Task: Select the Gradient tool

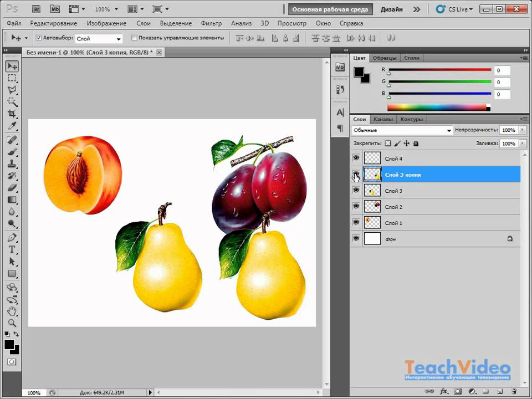Action: click(12, 200)
